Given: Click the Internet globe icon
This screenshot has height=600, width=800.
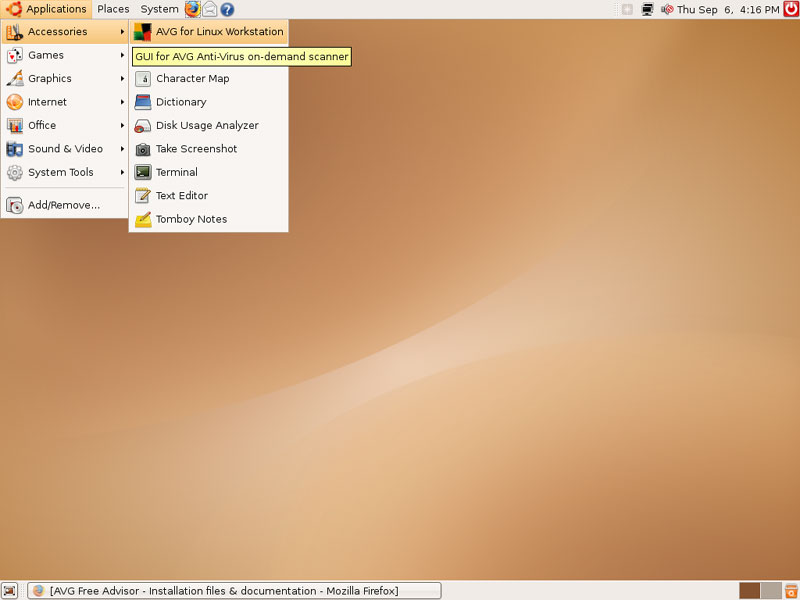Looking at the screenshot, I should coord(15,102).
